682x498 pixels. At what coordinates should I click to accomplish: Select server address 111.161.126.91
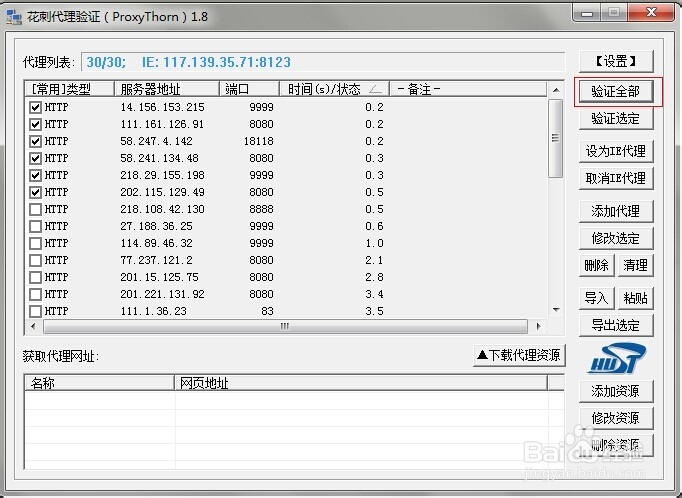coord(162,124)
